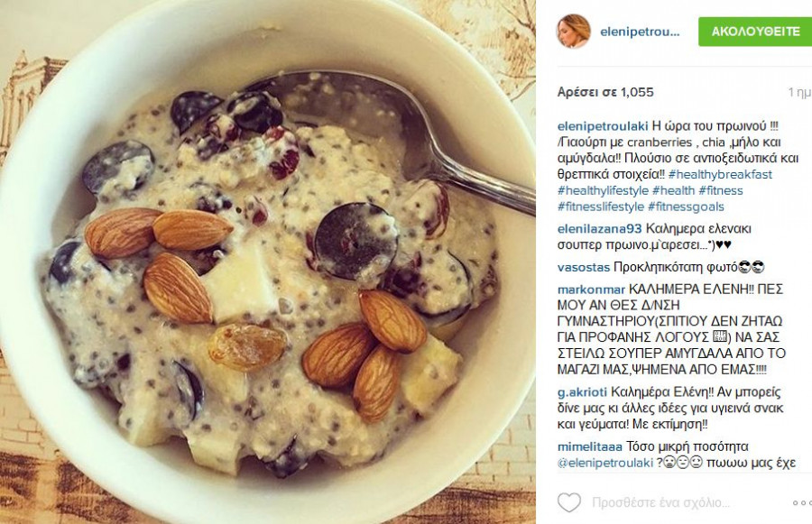Click the profile avatar picture
Screen dimensions: 812x524
573,31
